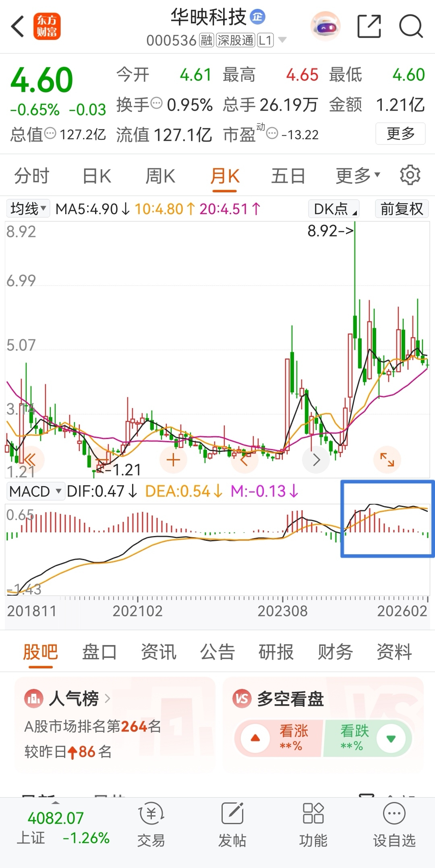Tap the enterprise badge next to 华映科技
435x868 pixels.
[x=257, y=16]
